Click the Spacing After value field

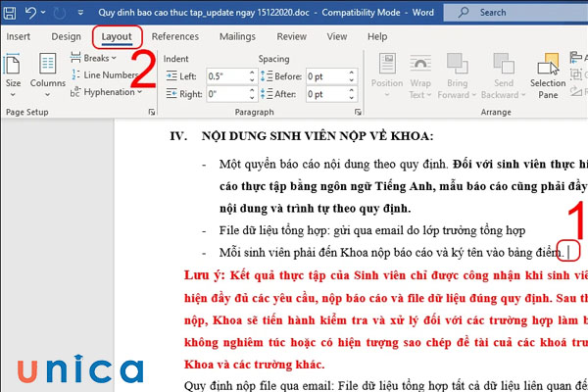coord(326,94)
